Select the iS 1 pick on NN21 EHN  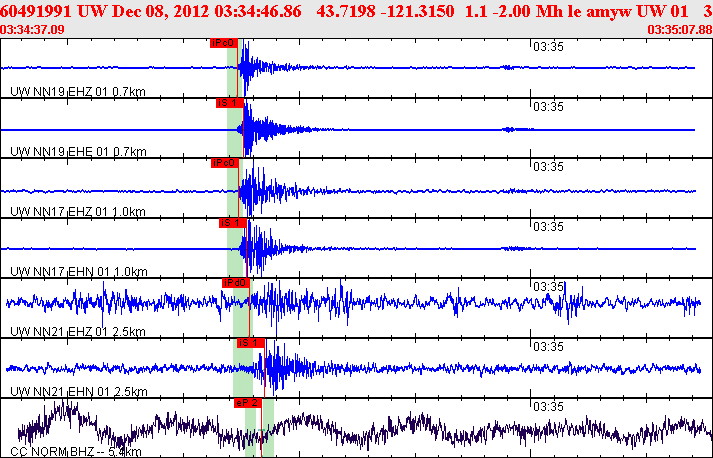[x=250, y=343]
